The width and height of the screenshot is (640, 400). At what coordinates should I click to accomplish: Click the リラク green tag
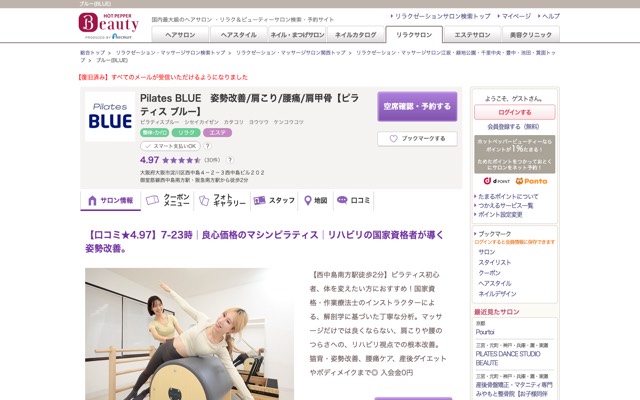[186, 133]
